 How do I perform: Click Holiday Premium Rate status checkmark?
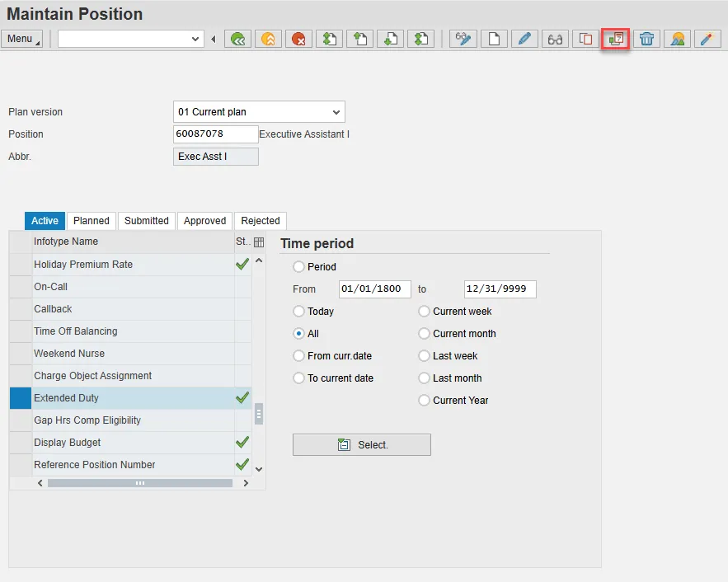[x=242, y=264]
